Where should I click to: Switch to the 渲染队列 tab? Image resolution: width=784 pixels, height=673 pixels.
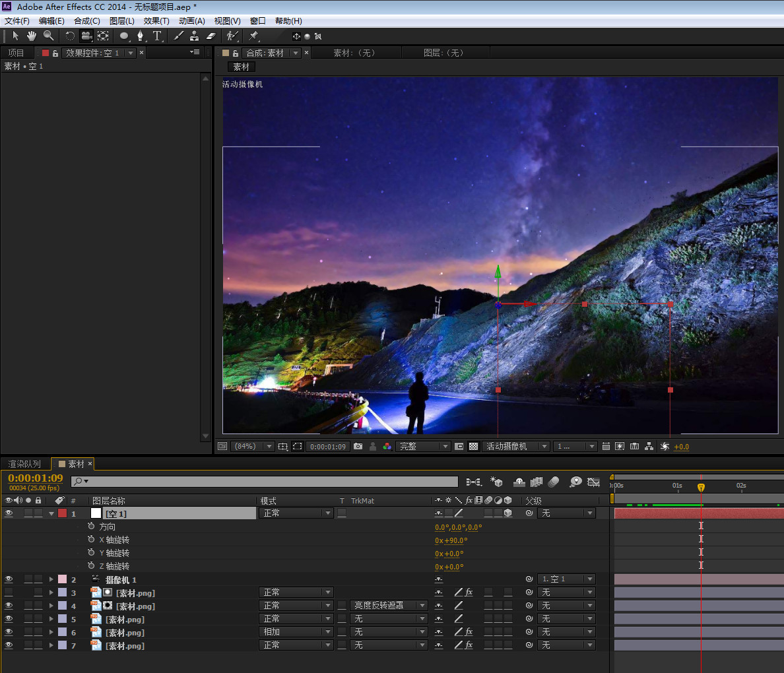(x=24, y=464)
